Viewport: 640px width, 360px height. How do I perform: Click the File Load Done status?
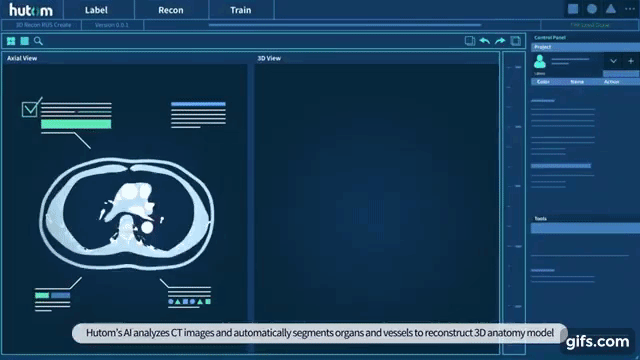[x=589, y=25]
